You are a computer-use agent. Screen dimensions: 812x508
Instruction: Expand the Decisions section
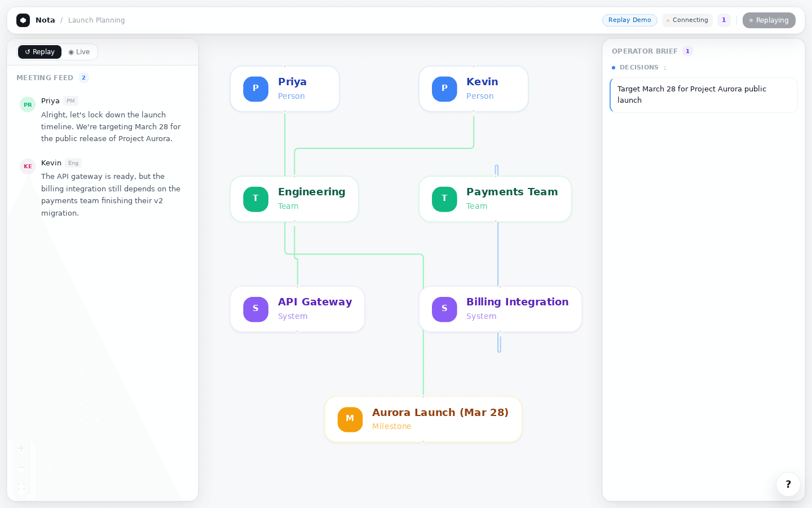click(x=638, y=68)
